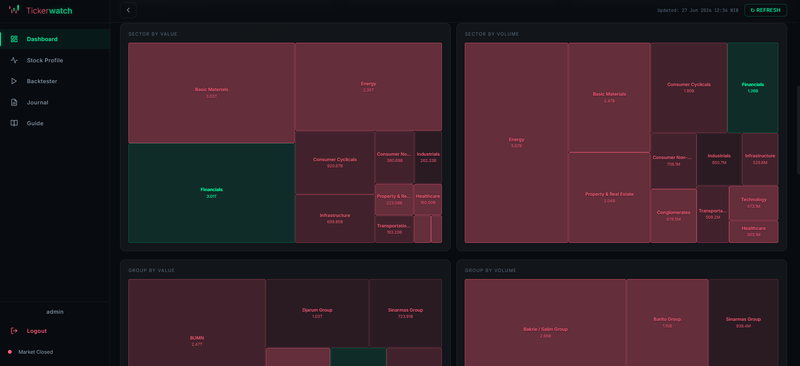Select Bakrie / Salim Group tile
Viewport: 800px width, 366px height.
click(545, 323)
